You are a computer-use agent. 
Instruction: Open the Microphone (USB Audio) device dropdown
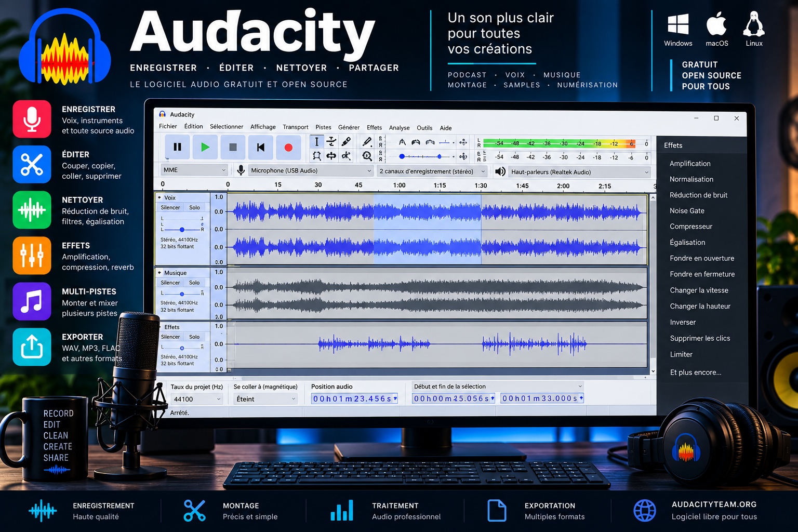pyautogui.click(x=311, y=170)
